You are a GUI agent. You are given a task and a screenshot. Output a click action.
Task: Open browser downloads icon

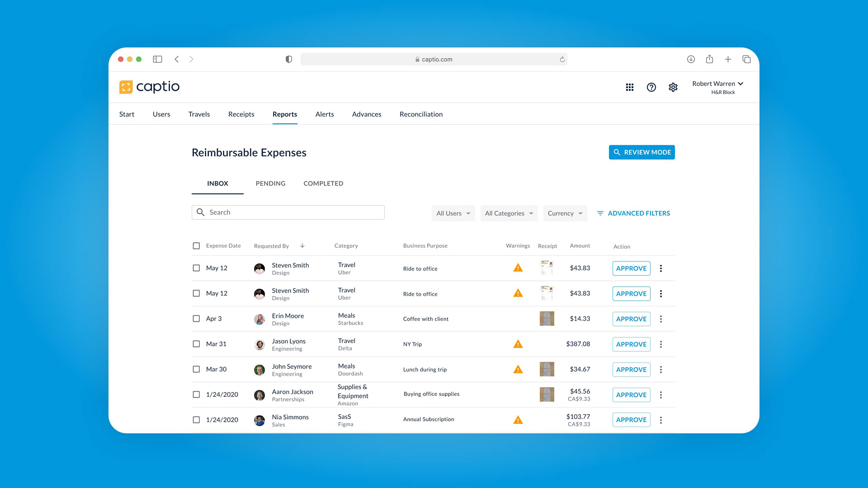point(691,59)
